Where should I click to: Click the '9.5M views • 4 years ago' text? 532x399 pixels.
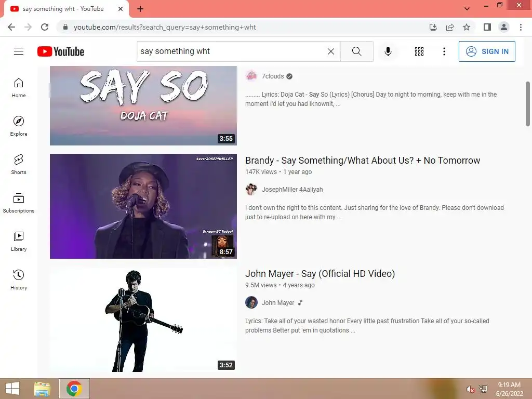280,285
